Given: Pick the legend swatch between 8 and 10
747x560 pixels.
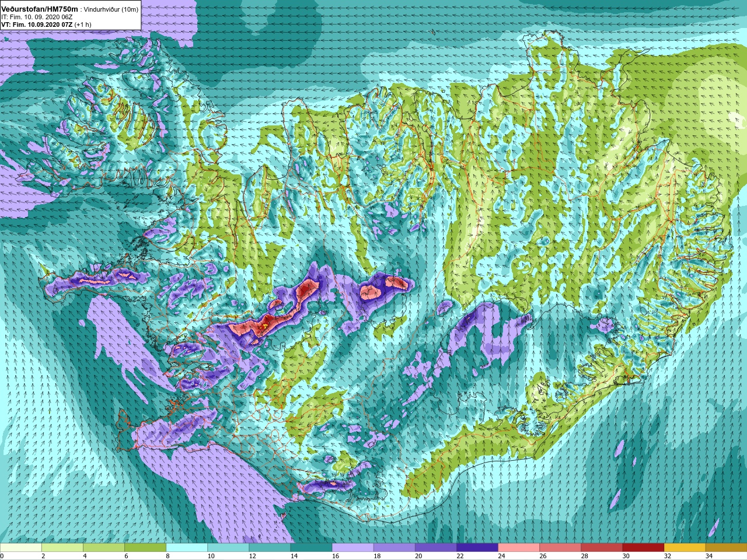Looking at the screenshot, I should pyautogui.click(x=187, y=548).
